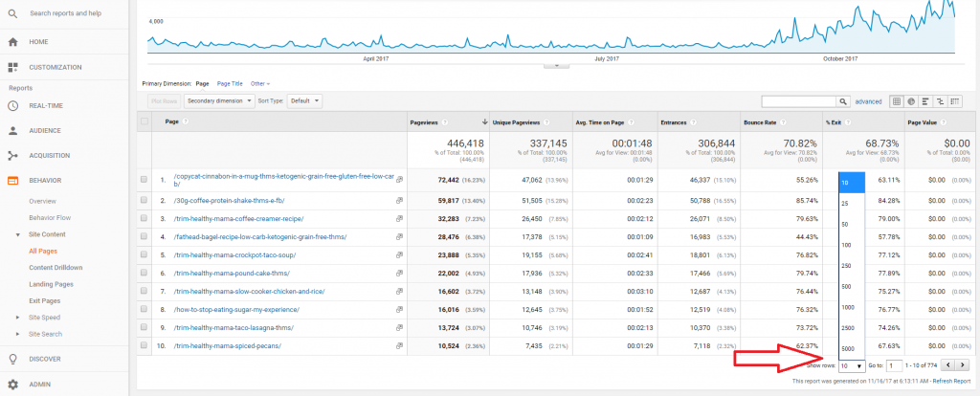Viewport: 980px width, 396px height.
Task: Switch to Data table view icon
Action: tap(896, 101)
